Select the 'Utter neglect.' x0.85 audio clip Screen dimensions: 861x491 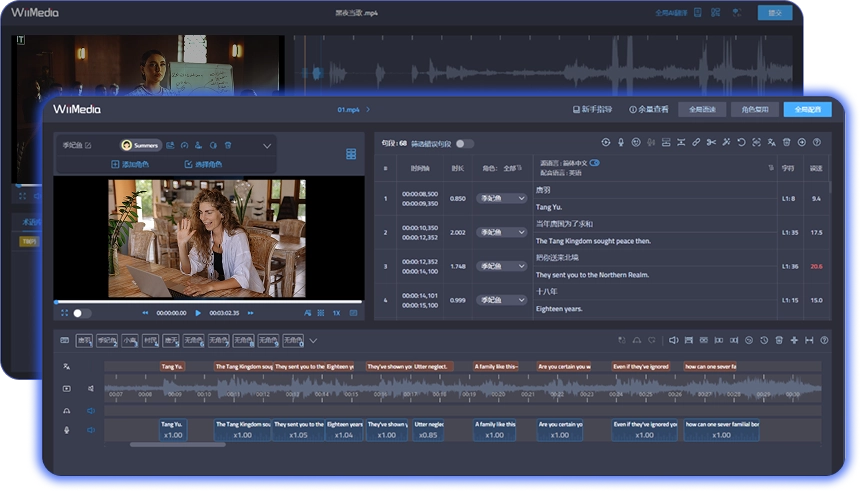[427, 430]
